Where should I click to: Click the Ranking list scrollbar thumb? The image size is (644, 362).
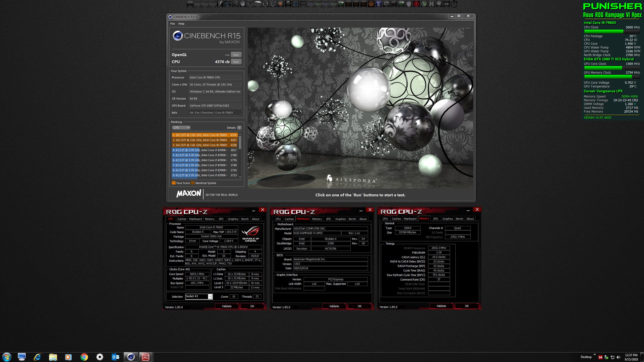coord(240,142)
